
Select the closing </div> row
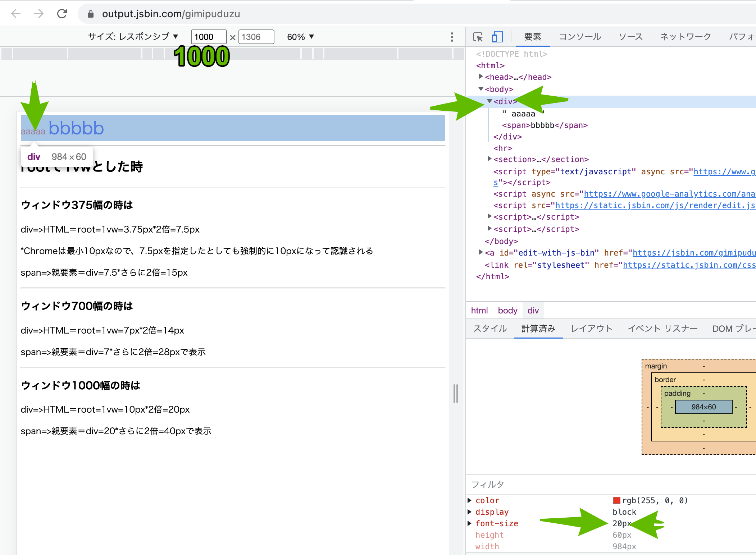(x=507, y=137)
